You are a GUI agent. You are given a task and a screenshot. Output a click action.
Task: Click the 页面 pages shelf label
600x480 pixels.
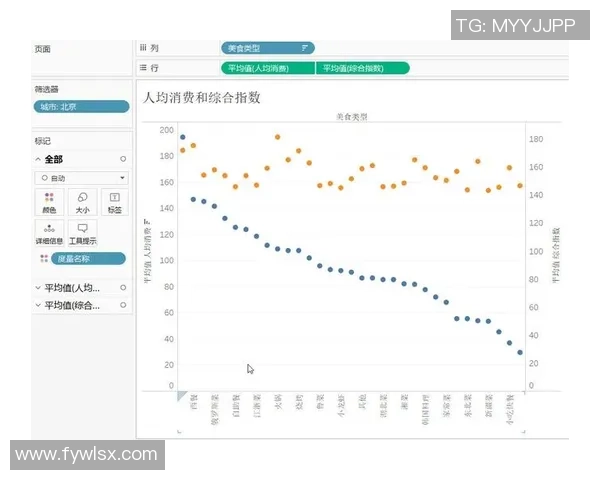[x=42, y=49]
